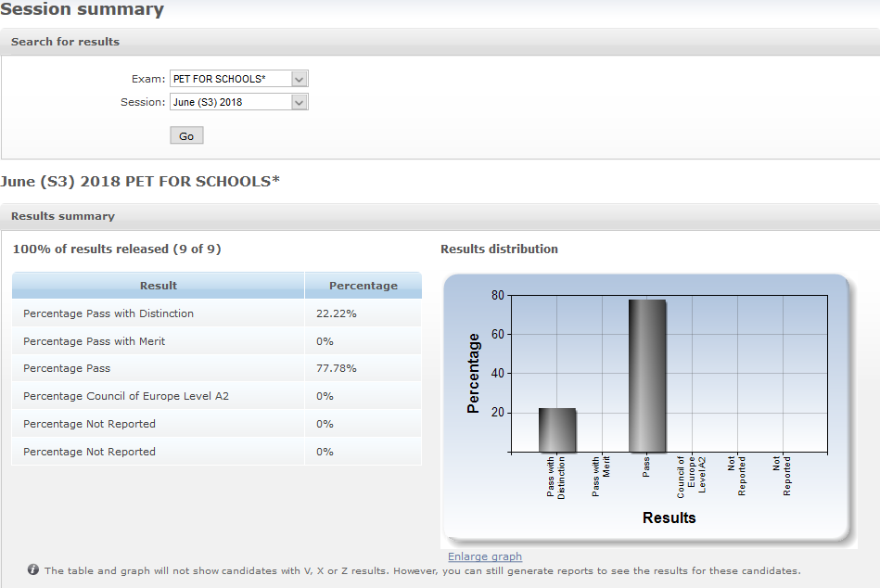This screenshot has width=880, height=588.
Task: Click the Result column header
Action: 159,286
